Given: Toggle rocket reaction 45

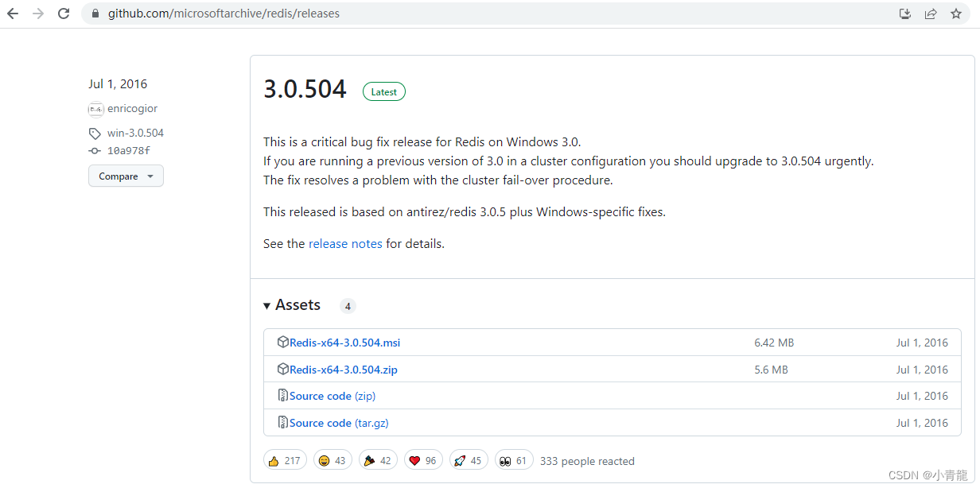Looking at the screenshot, I should click(469, 460).
